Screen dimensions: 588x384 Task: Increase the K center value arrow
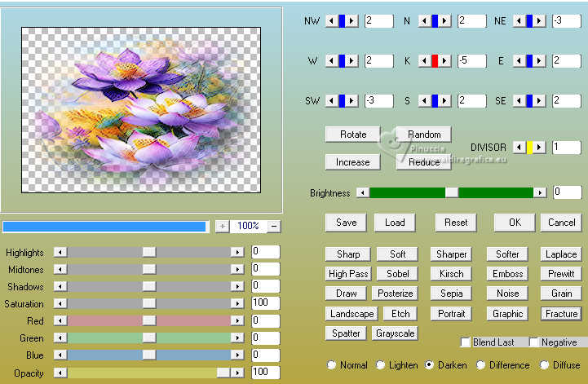[444, 60]
